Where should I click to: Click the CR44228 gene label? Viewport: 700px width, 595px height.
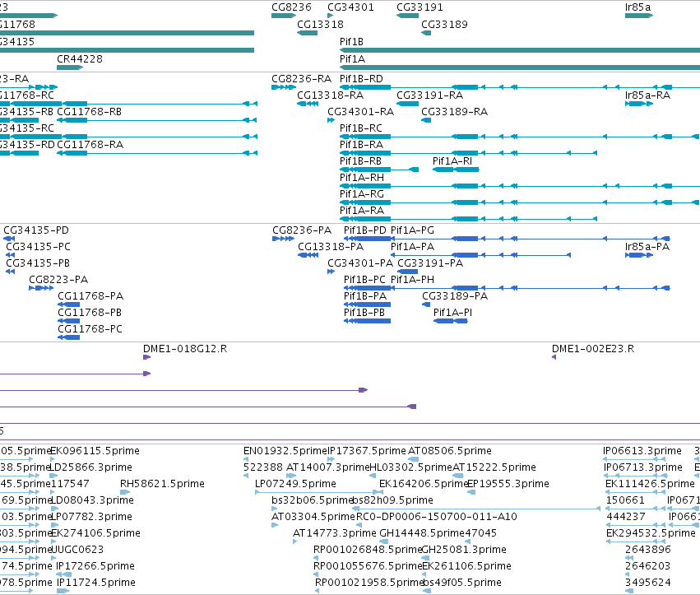pyautogui.click(x=80, y=59)
